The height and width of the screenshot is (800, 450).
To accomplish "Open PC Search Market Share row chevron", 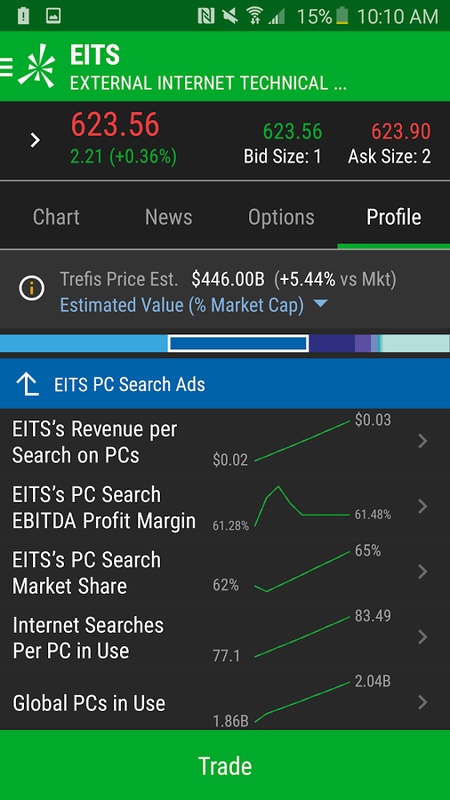I will point(422,571).
